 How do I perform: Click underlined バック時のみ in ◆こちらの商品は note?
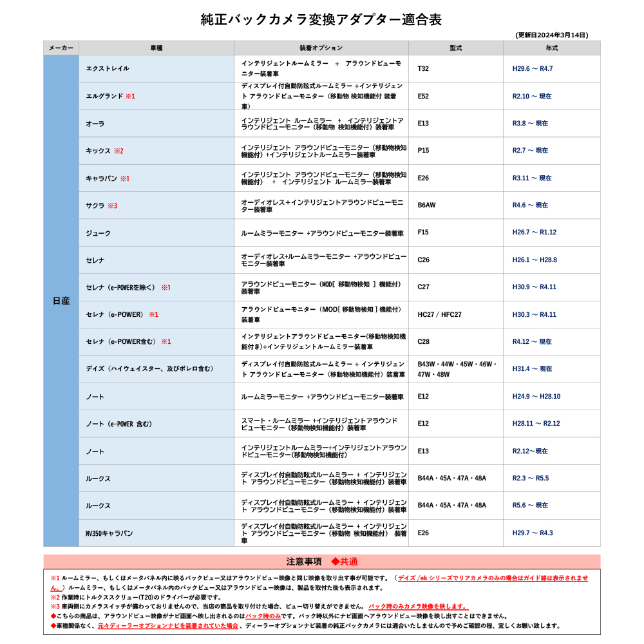point(263,616)
